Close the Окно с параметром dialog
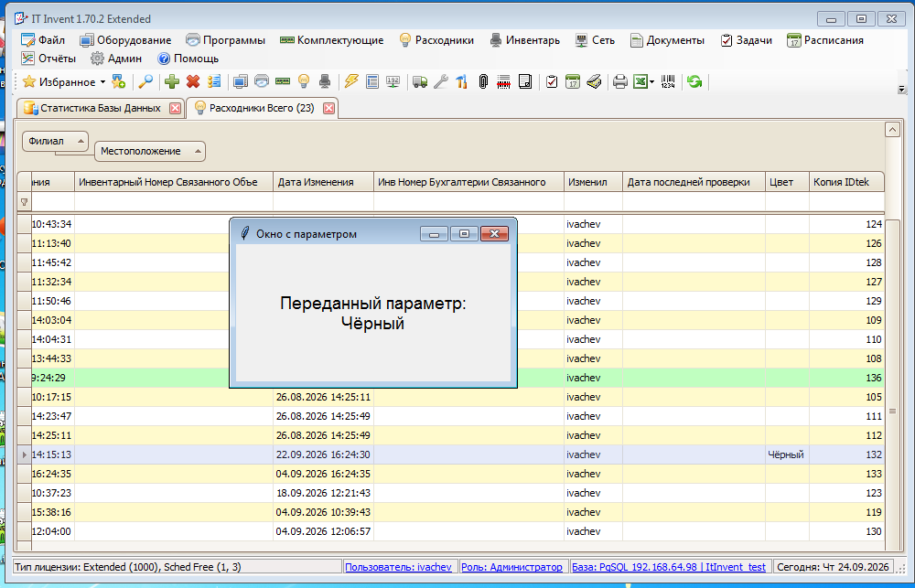This screenshot has height=588, width=915. 494,234
